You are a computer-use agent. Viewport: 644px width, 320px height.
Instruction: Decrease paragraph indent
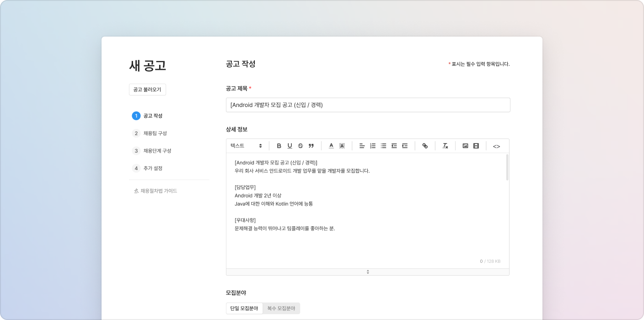tap(394, 146)
